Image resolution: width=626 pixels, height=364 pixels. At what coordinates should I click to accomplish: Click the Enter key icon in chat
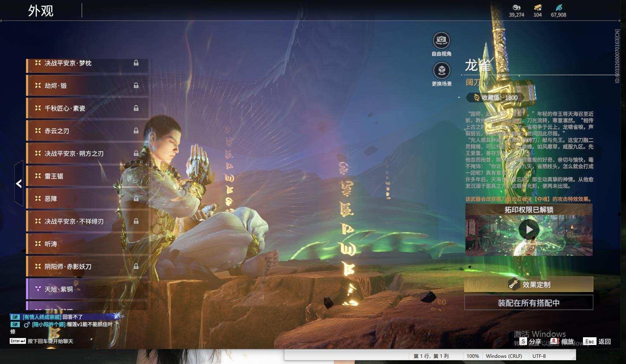18,341
